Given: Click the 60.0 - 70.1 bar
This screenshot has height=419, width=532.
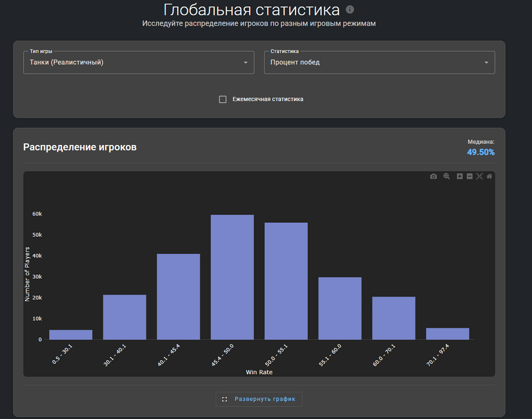Looking at the screenshot, I should pos(394,318).
